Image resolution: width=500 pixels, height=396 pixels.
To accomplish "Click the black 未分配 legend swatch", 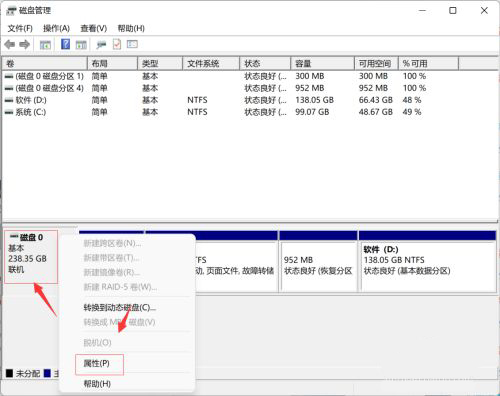I will pyautogui.click(x=9, y=373).
